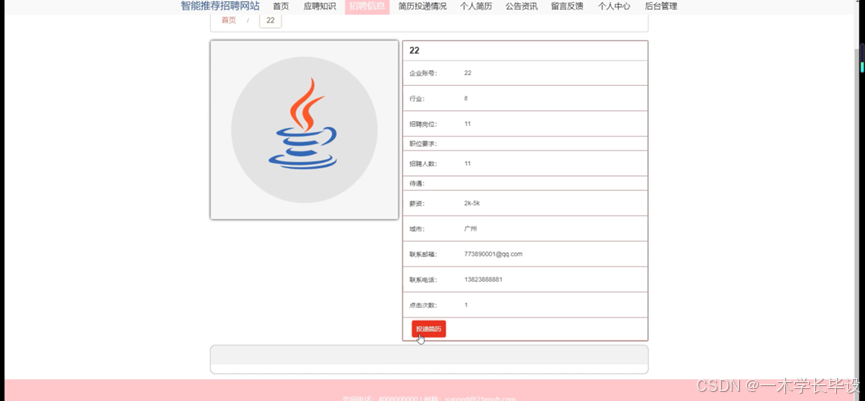Open 个人简历 in the top navigation
This screenshot has width=865, height=401.
pos(476,7)
